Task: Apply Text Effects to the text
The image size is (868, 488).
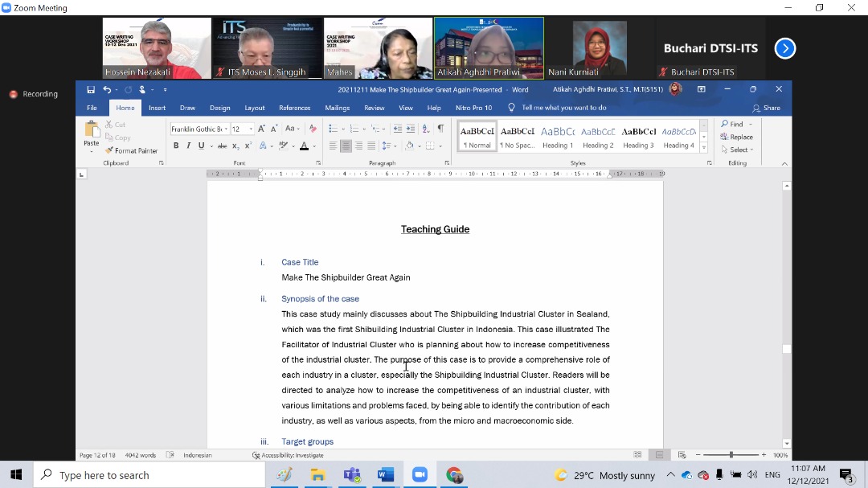Action: (263, 146)
